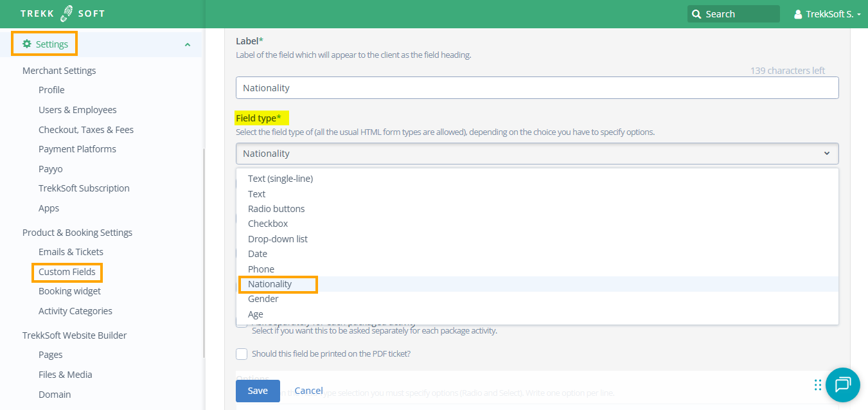Image resolution: width=868 pixels, height=410 pixels.
Task: Open the Field type dropdown
Action: click(x=536, y=154)
